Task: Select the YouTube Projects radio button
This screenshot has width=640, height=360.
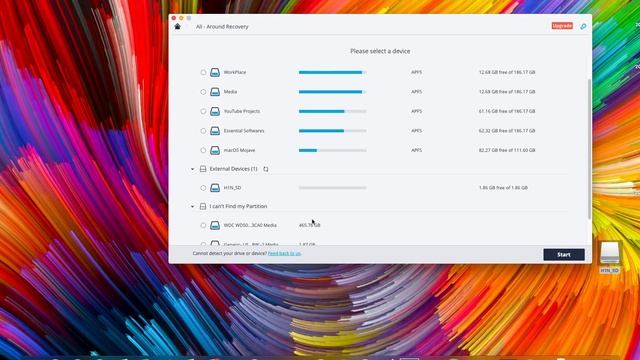Action: point(203,111)
